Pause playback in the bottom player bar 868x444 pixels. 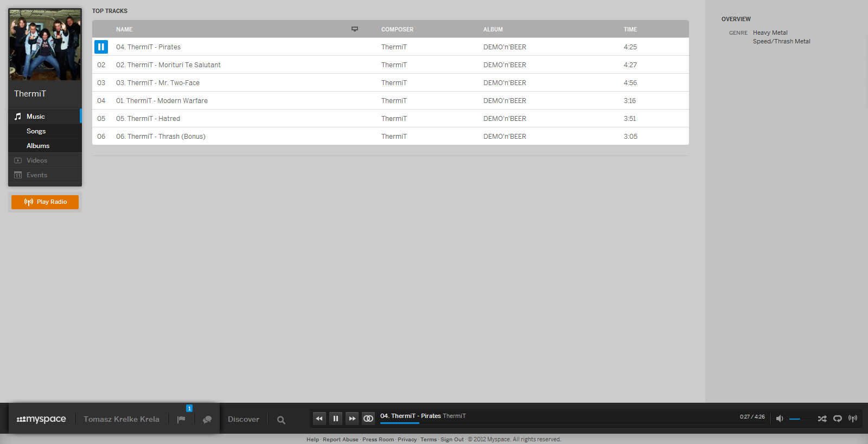336,419
